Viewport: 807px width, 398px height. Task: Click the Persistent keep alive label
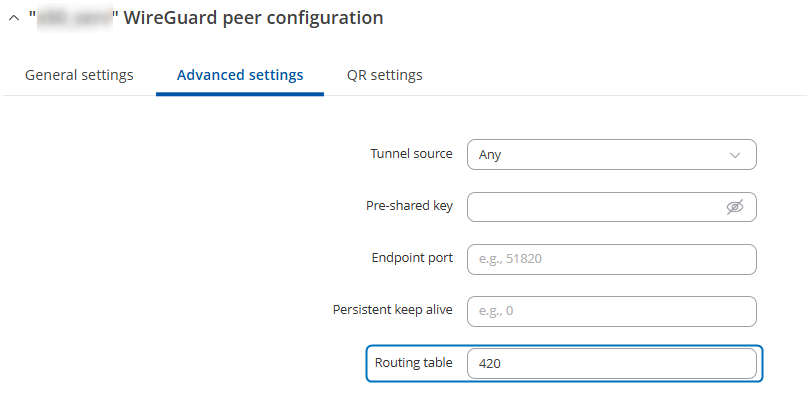coord(393,310)
